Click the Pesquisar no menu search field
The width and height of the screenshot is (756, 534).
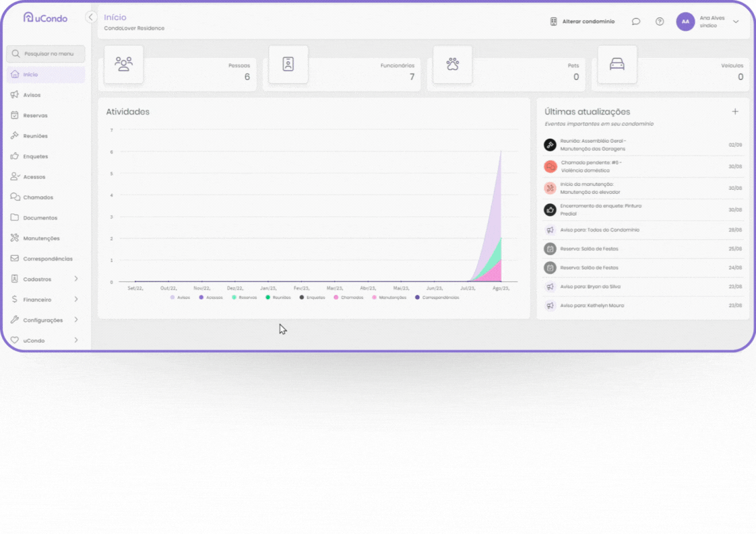coord(45,54)
